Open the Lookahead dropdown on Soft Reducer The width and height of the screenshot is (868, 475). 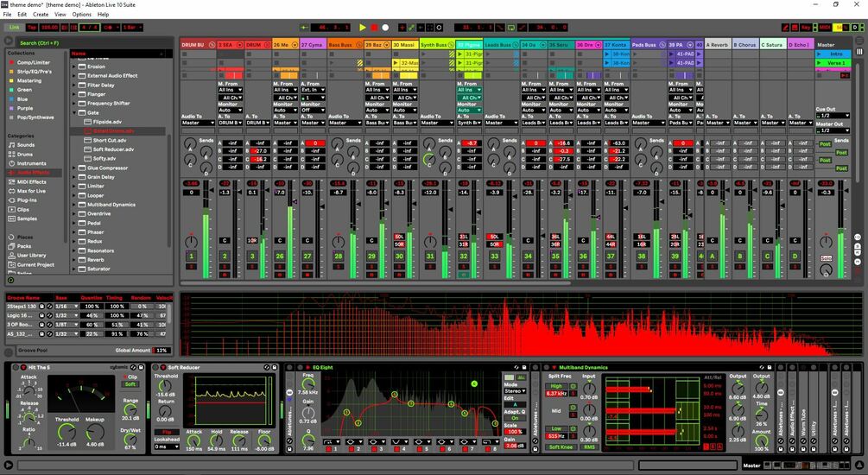(x=167, y=446)
